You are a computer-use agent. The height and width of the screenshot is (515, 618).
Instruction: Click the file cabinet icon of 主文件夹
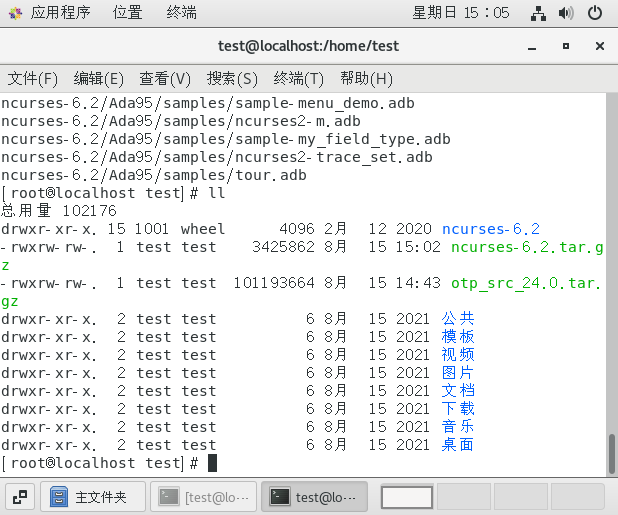click(59, 497)
